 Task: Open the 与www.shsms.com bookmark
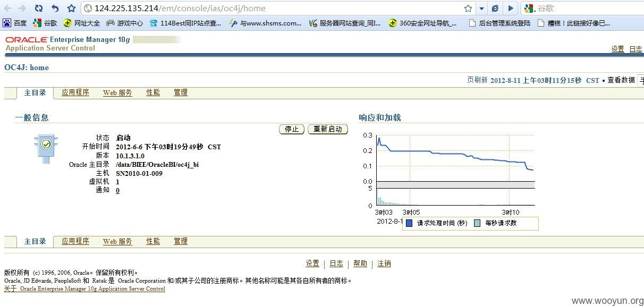(x=265, y=23)
